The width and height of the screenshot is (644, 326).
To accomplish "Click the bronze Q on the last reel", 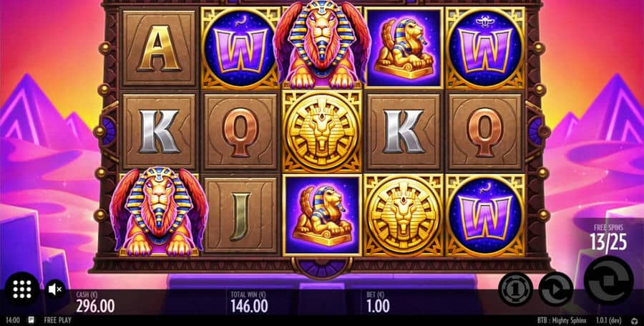I will pos(485,131).
